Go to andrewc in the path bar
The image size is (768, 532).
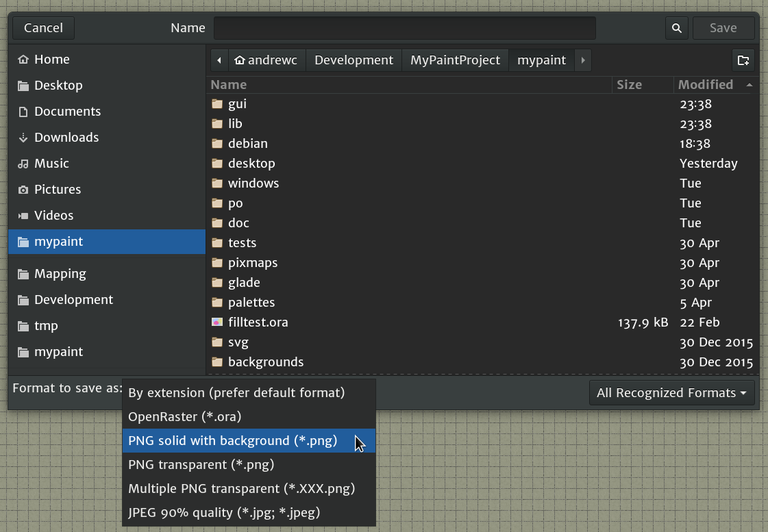click(x=267, y=60)
